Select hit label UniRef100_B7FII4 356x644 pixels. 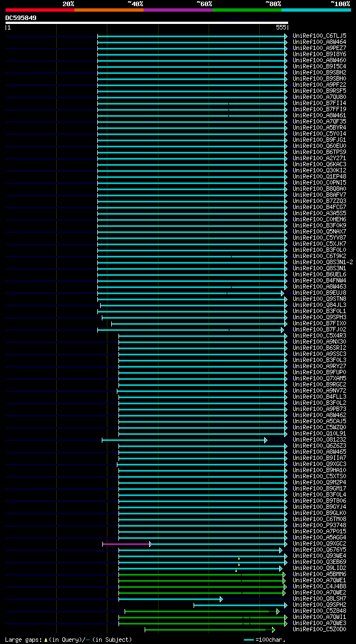(x=319, y=103)
